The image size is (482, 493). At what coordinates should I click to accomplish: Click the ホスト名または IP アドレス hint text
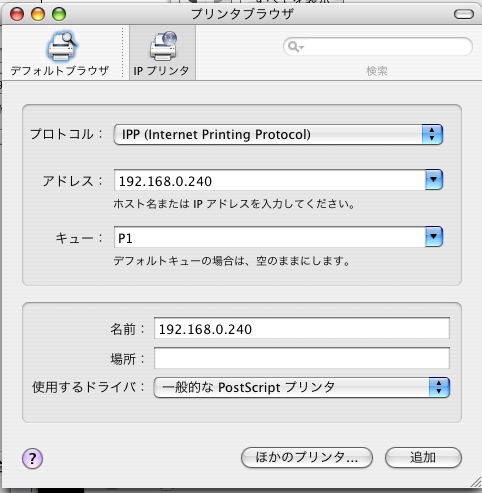pyautogui.click(x=234, y=204)
